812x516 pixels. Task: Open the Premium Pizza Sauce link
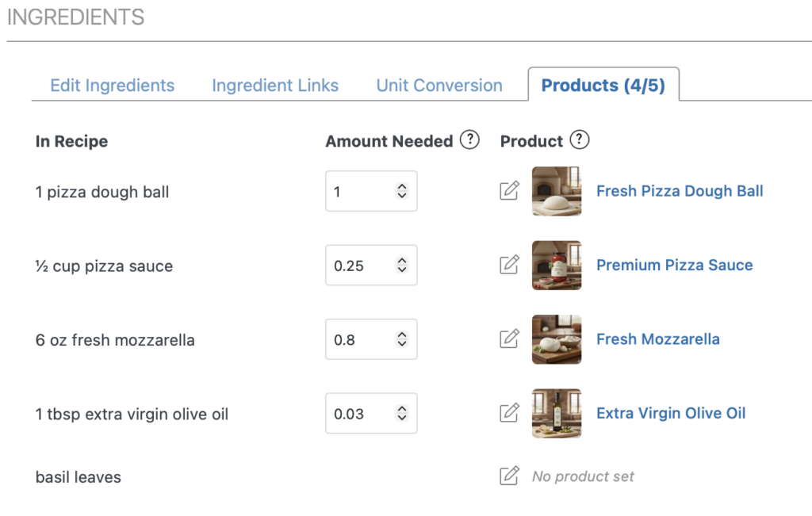[674, 265]
